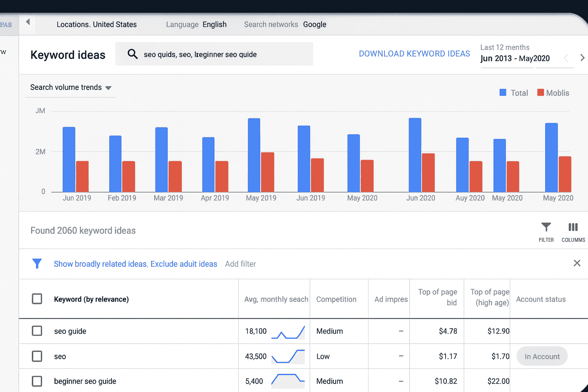Screen dimensions: 588x392
Task: Check the beginner seo guide row
Action: [37, 381]
